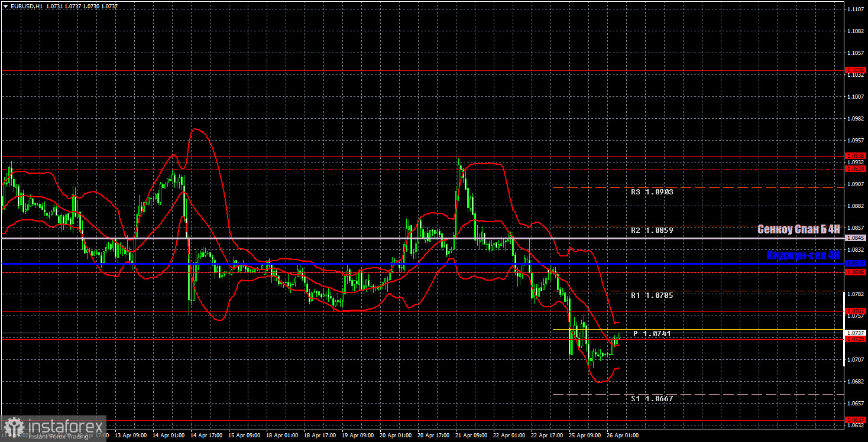This screenshot has width=868, height=442.
Task: Select the Киджун-сен 4H label
Action: coord(803,255)
